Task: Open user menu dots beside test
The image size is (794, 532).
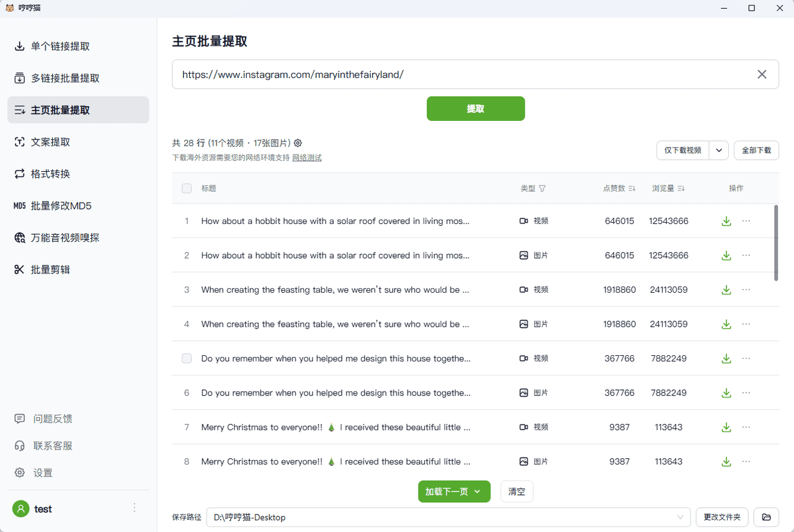Action: coord(135,508)
